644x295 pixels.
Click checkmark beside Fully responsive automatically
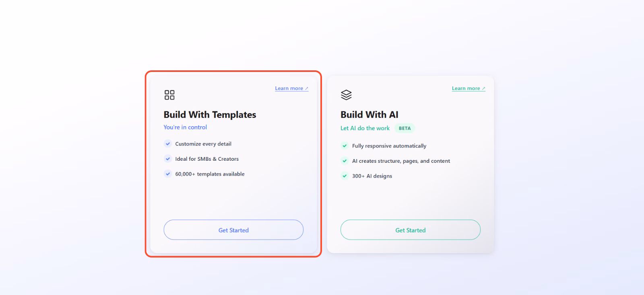[345, 146]
